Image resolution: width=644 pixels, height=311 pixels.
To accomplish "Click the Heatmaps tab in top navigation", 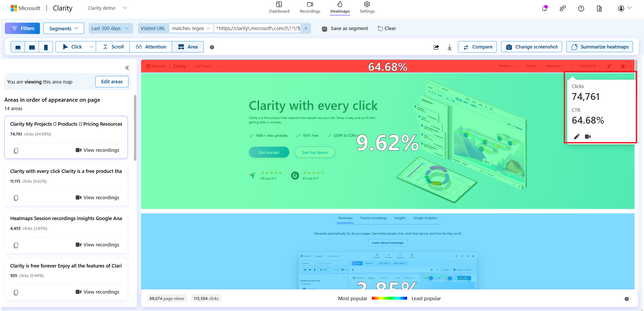I will pos(340,7).
